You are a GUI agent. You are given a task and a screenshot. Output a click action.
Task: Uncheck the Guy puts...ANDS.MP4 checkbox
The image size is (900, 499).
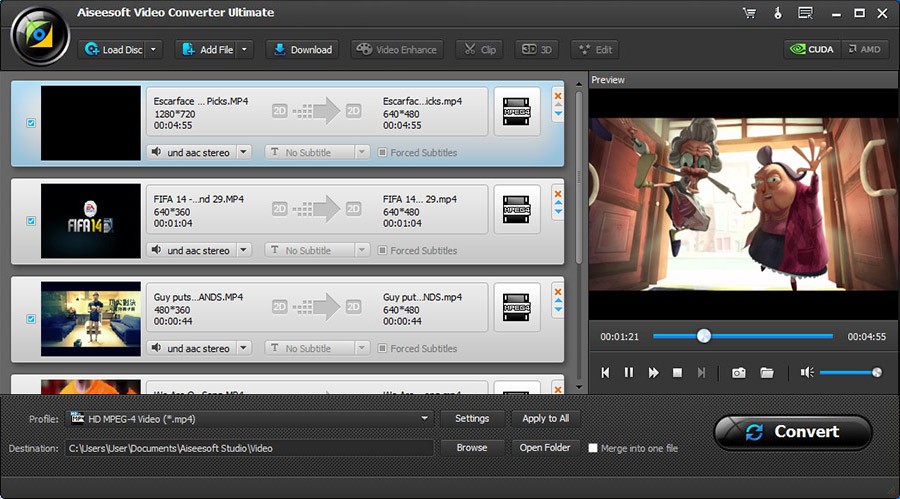pos(31,319)
